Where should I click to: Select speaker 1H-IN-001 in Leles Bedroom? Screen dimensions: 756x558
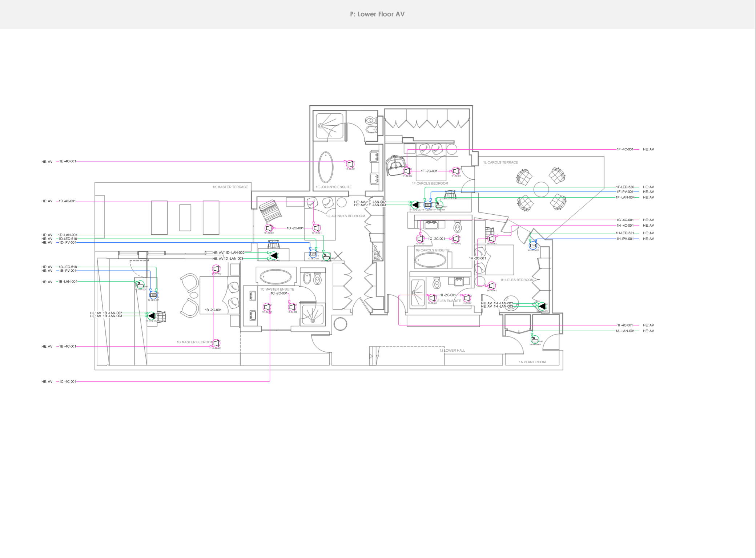[492, 239]
